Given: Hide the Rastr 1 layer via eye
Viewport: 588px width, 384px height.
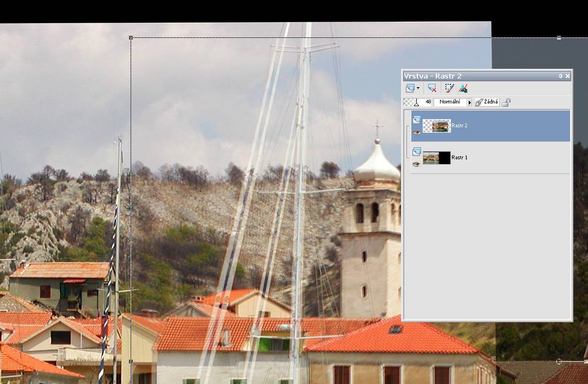Looking at the screenshot, I should click(416, 164).
